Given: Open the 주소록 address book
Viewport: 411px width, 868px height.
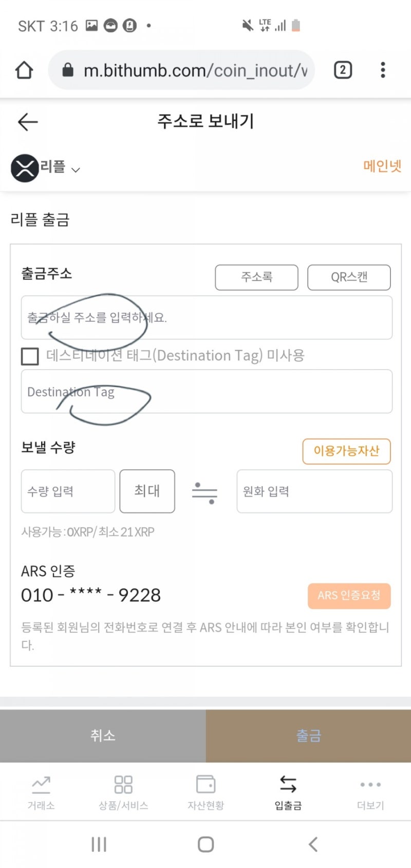Looking at the screenshot, I should click(256, 278).
